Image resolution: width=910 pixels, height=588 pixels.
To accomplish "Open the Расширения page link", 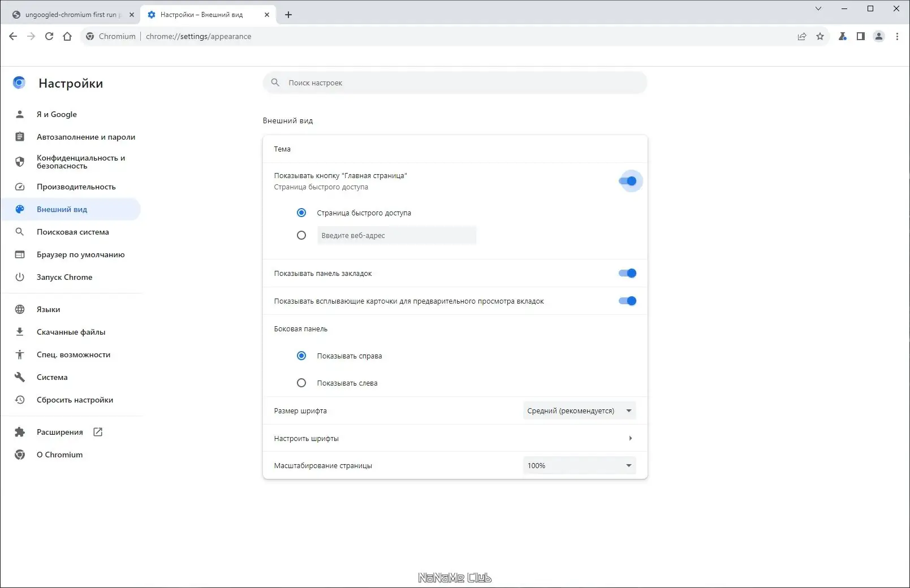I will pos(59,431).
